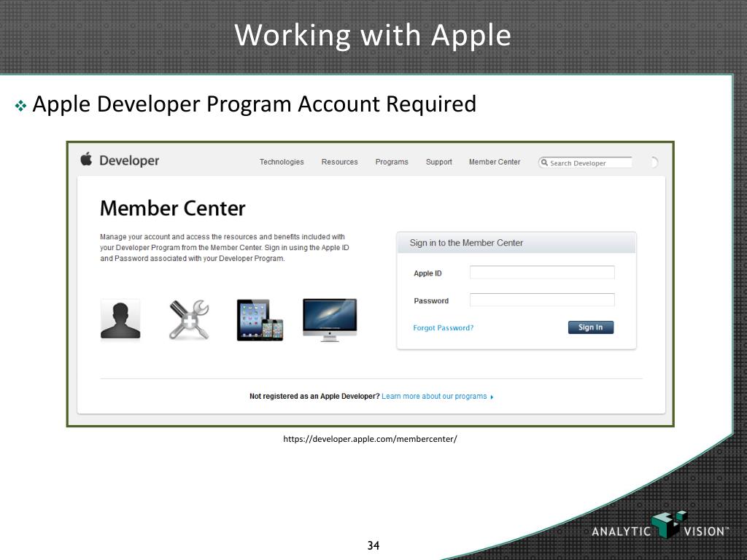Open the Technologies menu
This screenshot has width=747, height=560.
282,162
